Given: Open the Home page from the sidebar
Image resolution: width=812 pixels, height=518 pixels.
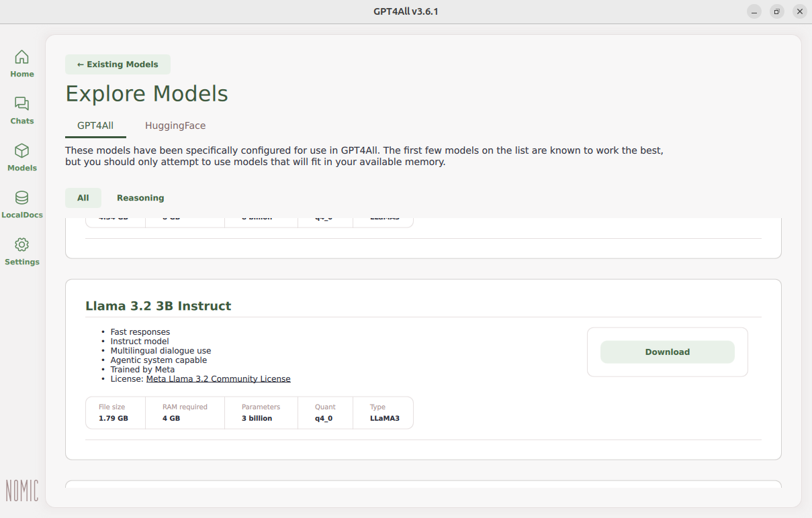Looking at the screenshot, I should click(x=21, y=64).
